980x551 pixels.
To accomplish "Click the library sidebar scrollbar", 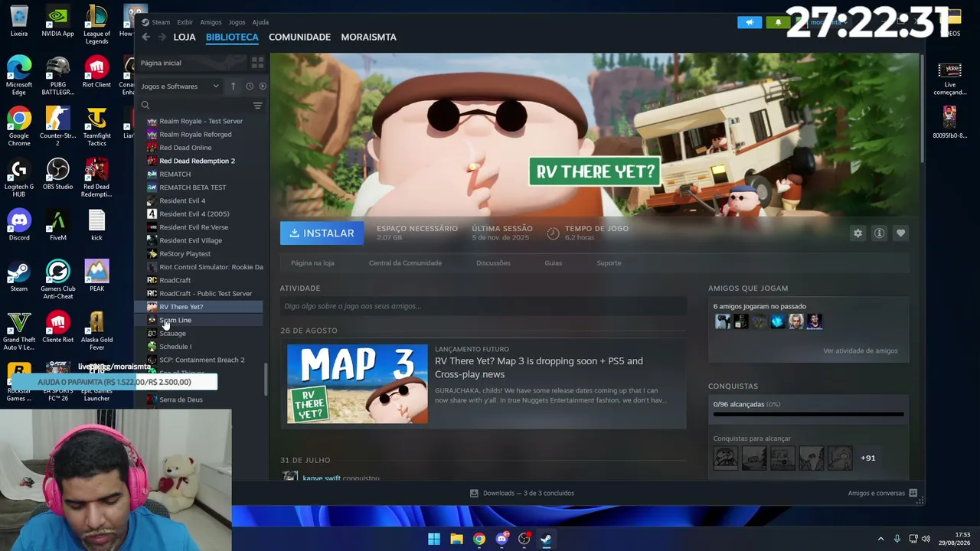I will pos(266,379).
